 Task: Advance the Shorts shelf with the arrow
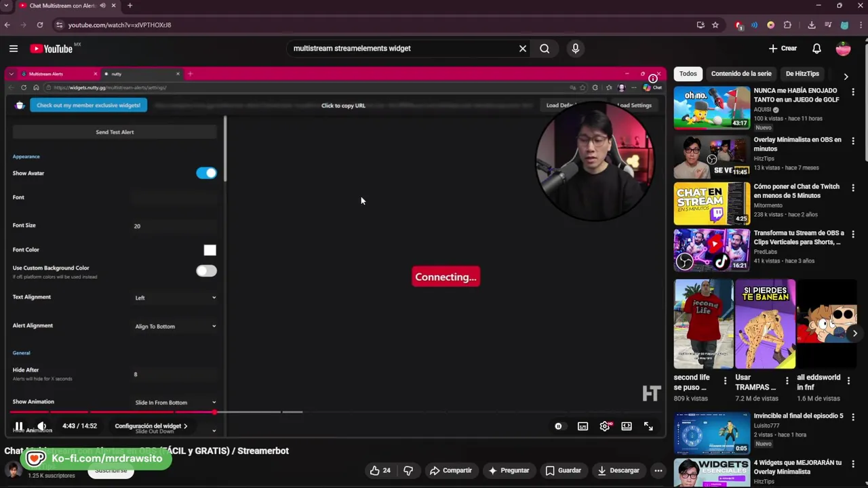pos(854,333)
